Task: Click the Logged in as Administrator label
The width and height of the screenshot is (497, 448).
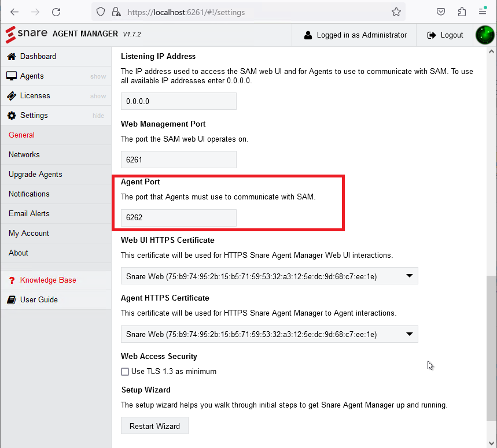Action: tap(362, 35)
